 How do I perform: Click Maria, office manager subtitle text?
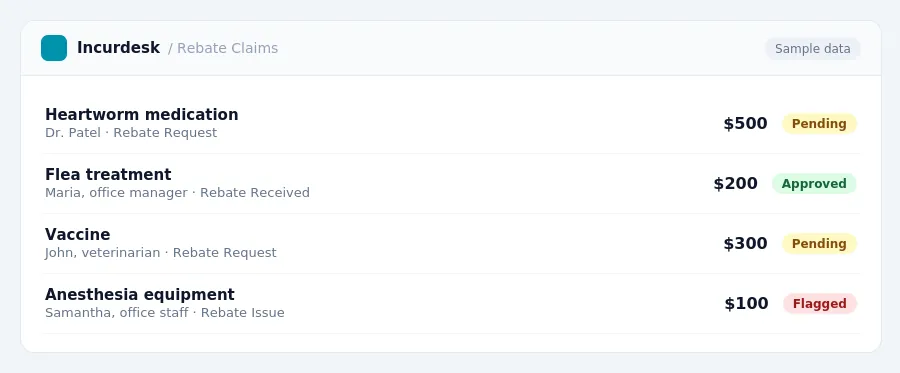116,193
